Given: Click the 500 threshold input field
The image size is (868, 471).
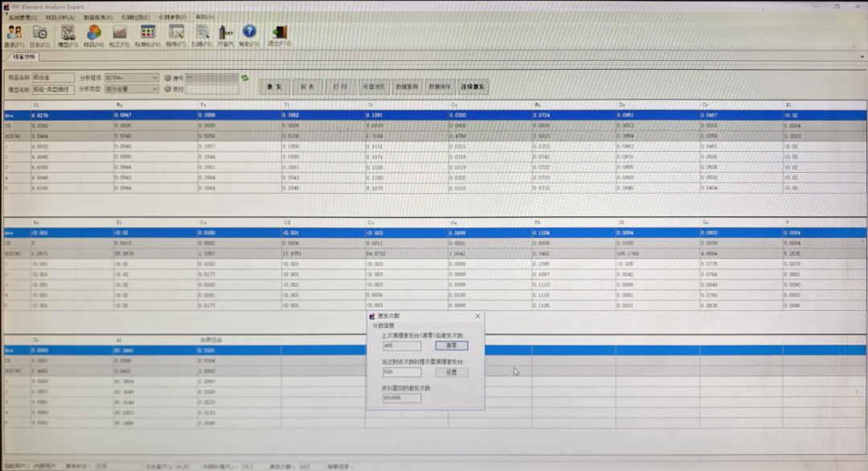Looking at the screenshot, I should [402, 372].
